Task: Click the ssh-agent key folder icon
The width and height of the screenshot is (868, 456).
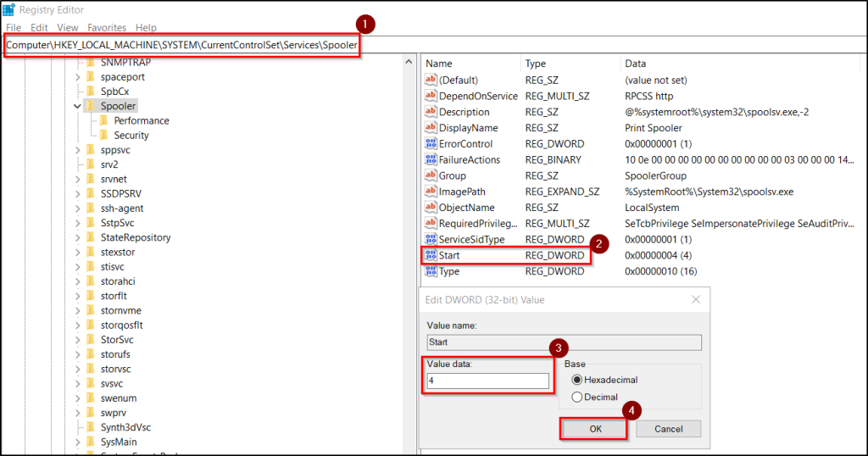Action: coord(91,208)
